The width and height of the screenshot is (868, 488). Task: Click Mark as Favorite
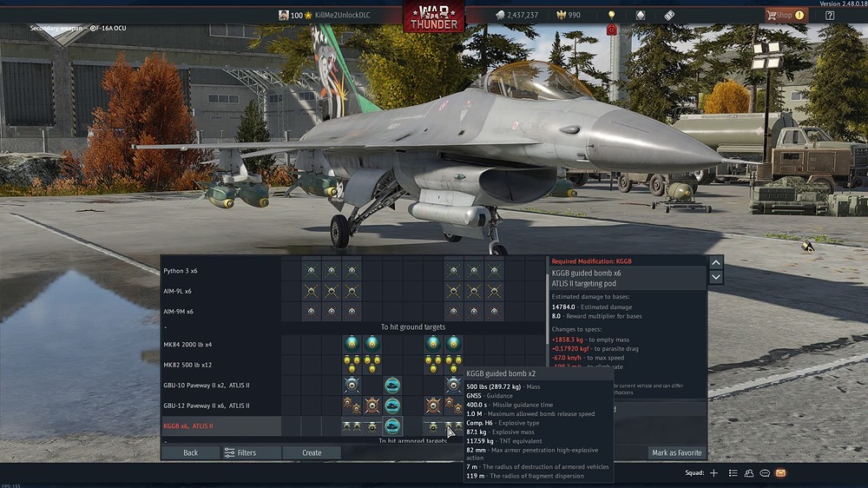676,452
